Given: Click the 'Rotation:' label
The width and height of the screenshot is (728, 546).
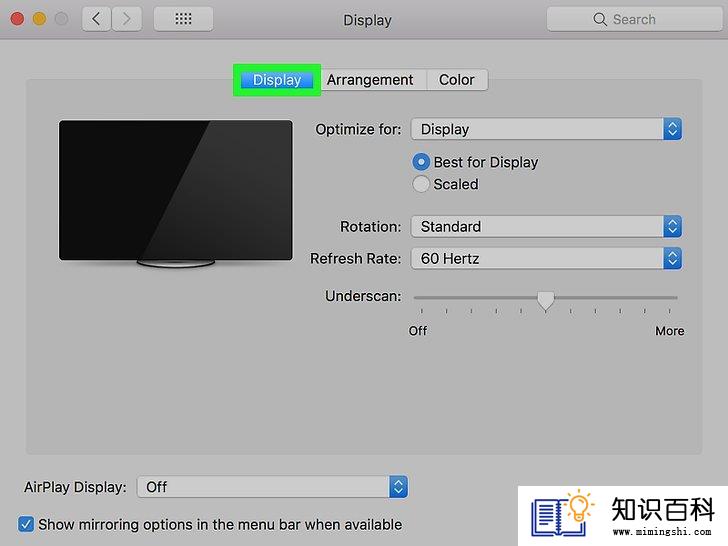Looking at the screenshot, I should [x=370, y=227].
